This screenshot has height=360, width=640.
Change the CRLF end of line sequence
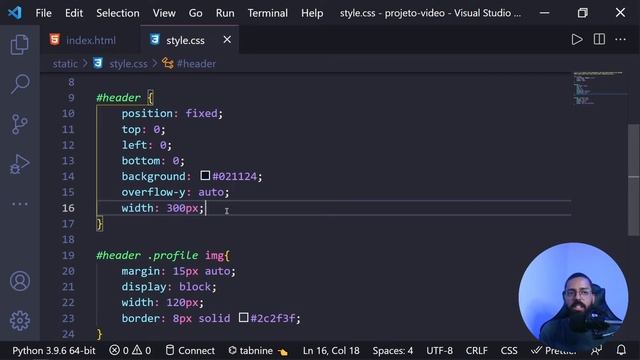click(477, 350)
